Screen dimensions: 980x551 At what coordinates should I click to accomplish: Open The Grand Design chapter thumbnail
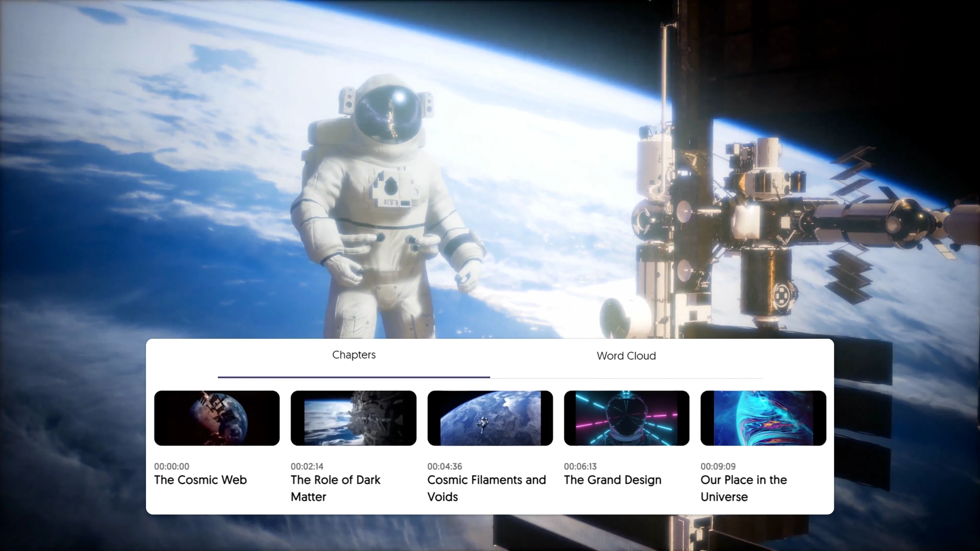click(627, 418)
